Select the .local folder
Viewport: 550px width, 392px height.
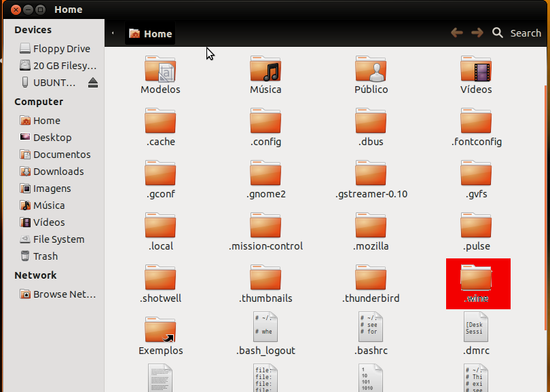pyautogui.click(x=160, y=231)
